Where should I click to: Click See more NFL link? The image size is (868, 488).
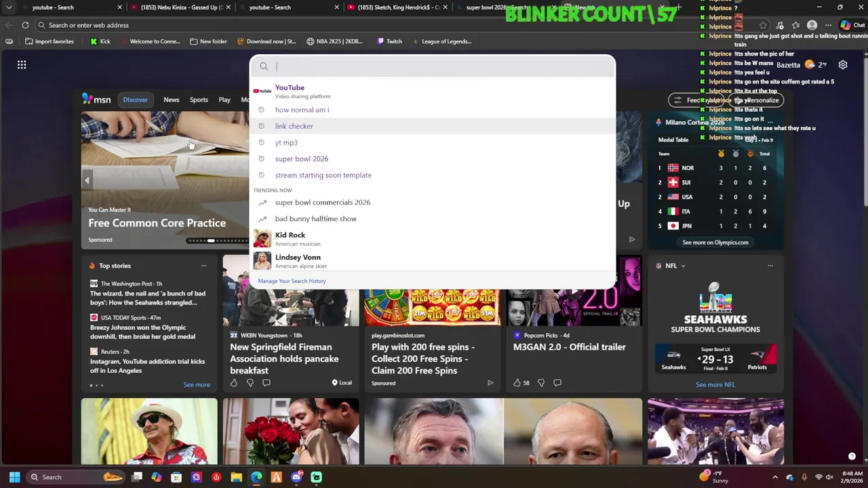tap(715, 384)
